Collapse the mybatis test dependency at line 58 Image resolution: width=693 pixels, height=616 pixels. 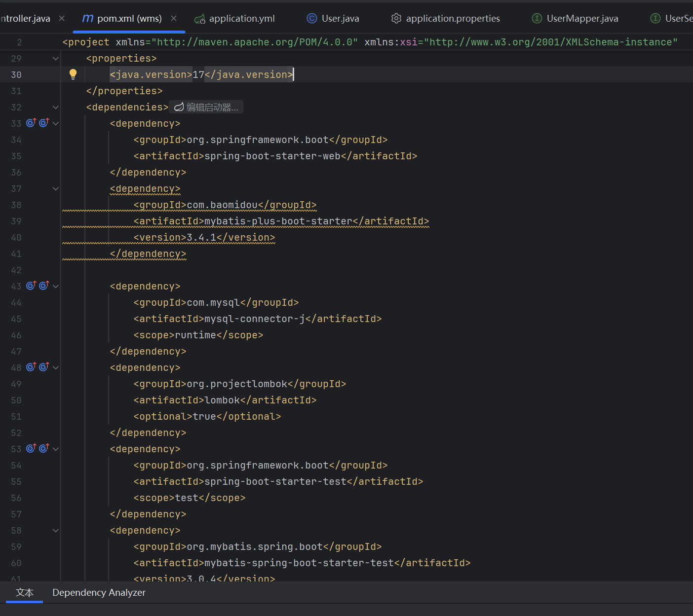coord(56,530)
